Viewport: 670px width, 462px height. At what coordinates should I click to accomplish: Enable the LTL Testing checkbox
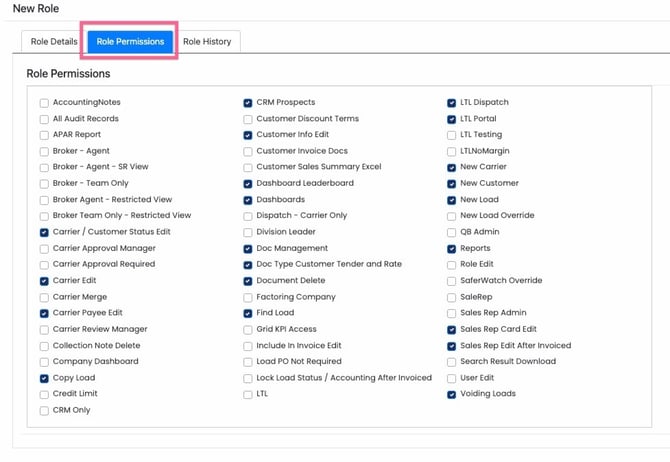(x=452, y=135)
